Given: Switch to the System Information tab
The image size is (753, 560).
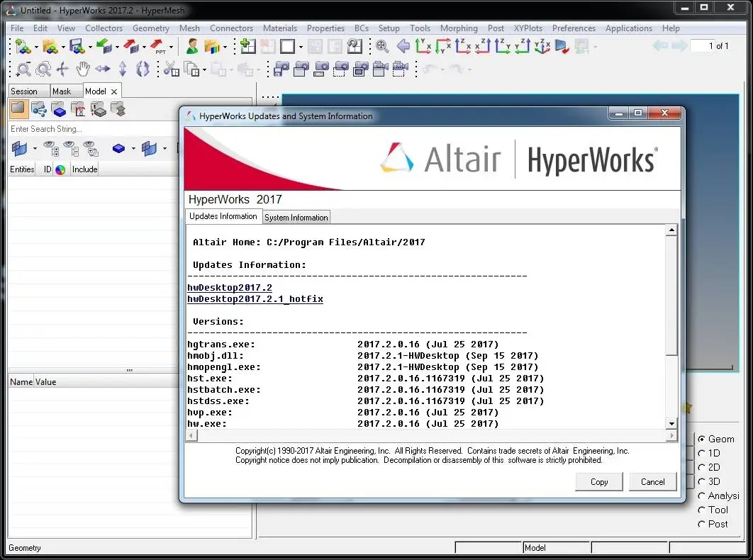Looking at the screenshot, I should click(296, 218).
